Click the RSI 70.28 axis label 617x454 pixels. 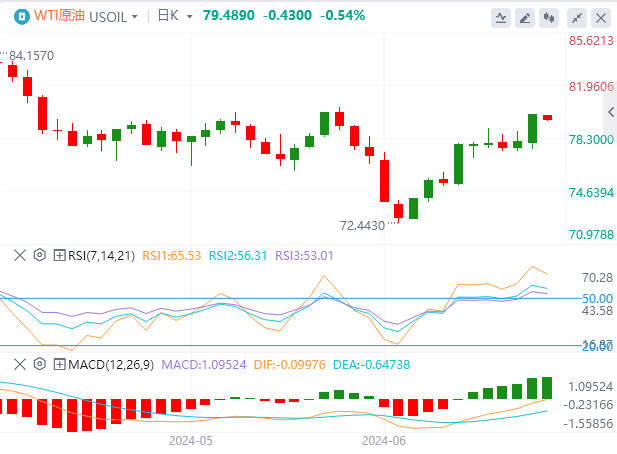pyautogui.click(x=597, y=278)
